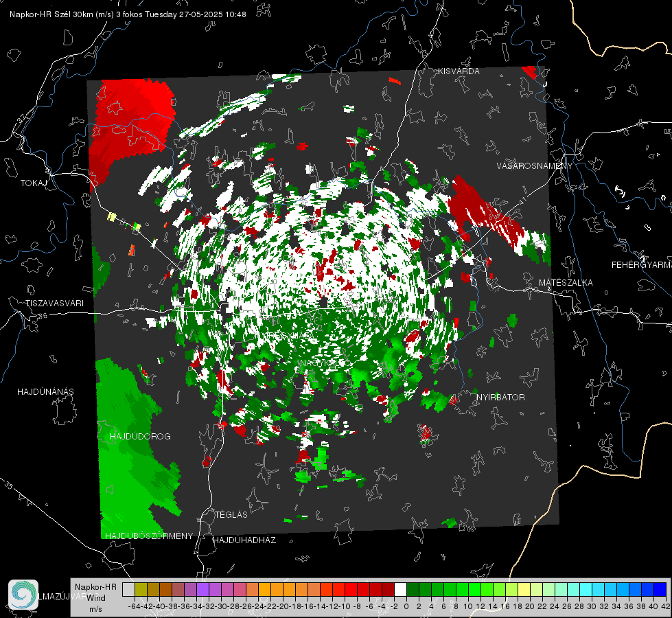The width and height of the screenshot is (672, 618).
Task: Click the HAJDÚHADHÁZ town label
Action: click(x=244, y=540)
